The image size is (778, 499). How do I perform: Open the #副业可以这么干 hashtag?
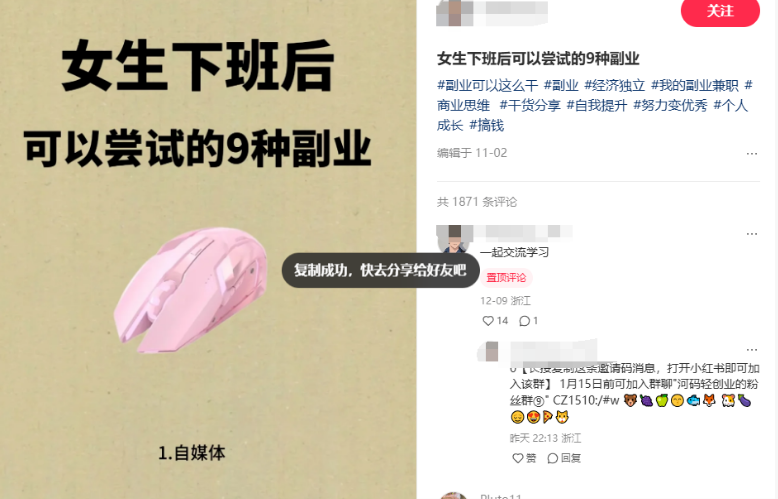coord(487,85)
